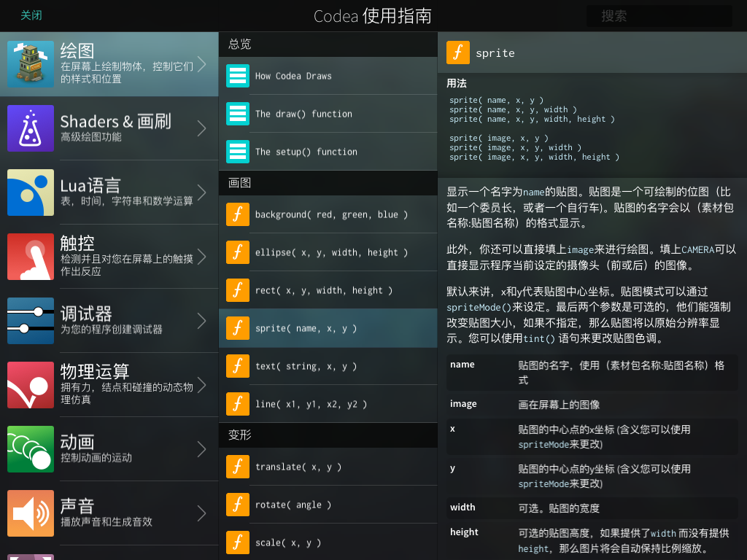Click the ellipse function icon

click(238, 252)
